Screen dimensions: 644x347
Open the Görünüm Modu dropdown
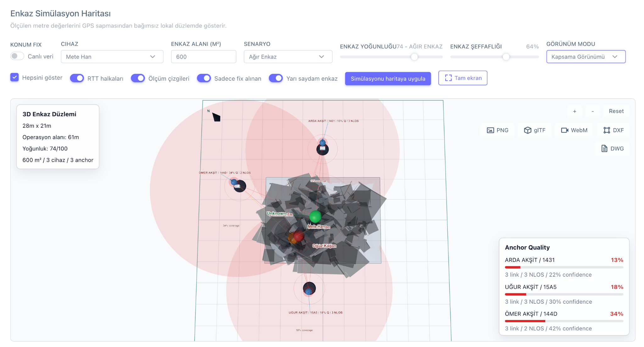pos(586,57)
